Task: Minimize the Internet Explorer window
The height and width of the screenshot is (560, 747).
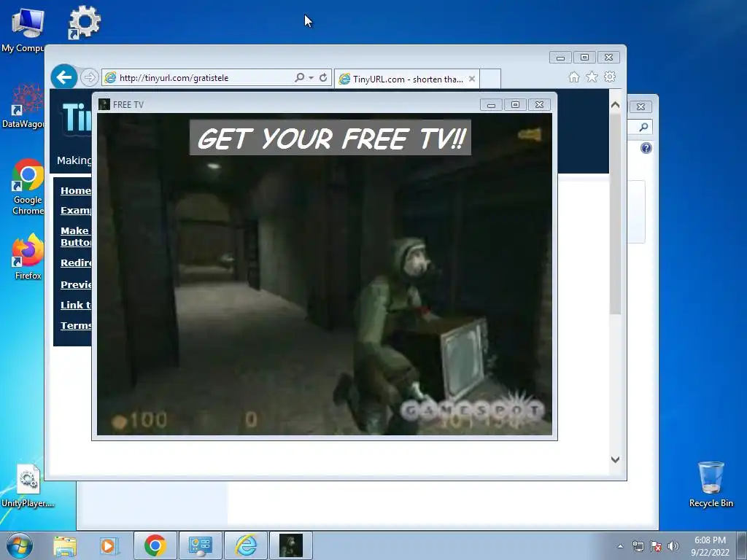Action: [x=560, y=58]
